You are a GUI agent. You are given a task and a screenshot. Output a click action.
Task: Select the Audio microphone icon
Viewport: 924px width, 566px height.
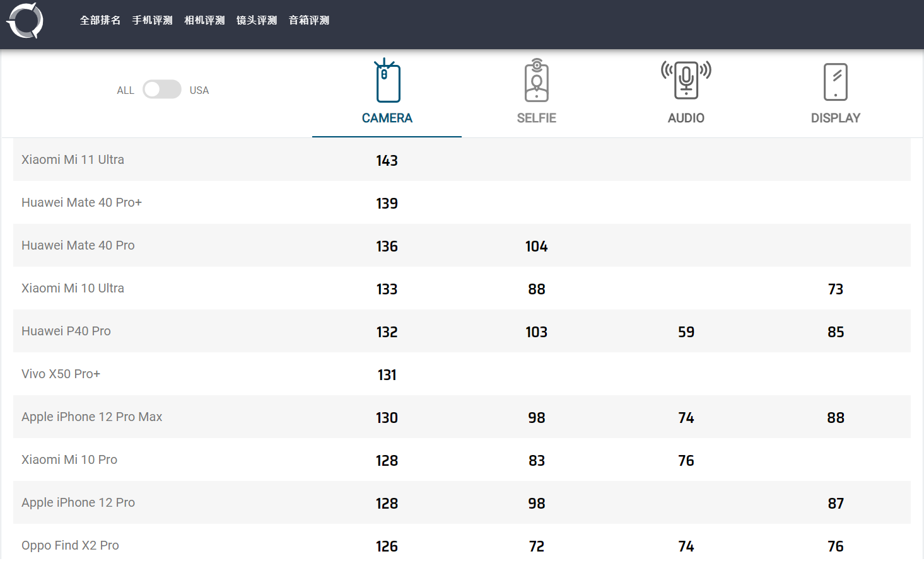coord(686,80)
